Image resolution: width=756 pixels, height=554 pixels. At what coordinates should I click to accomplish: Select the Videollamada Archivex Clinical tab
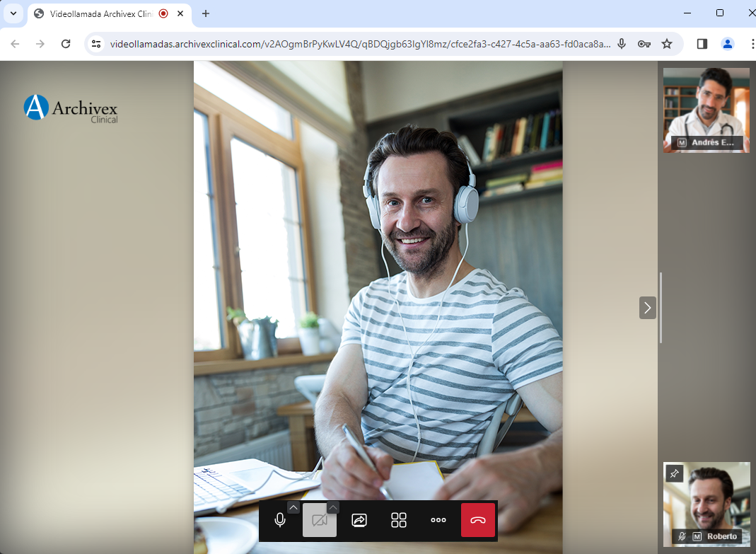(x=99, y=13)
